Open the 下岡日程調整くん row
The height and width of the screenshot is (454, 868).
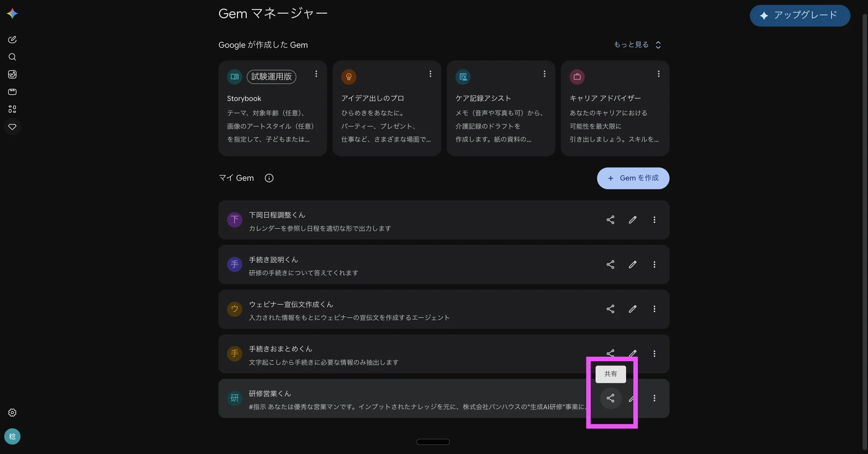(444, 220)
